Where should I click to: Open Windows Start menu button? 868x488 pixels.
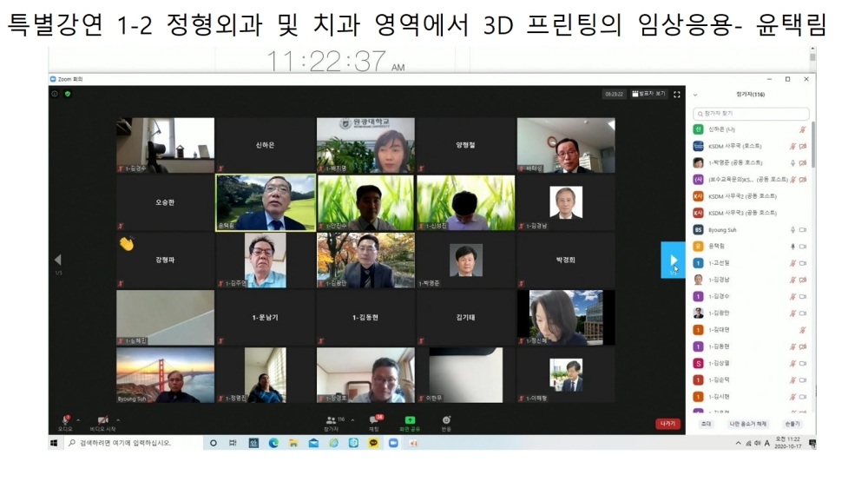click(54, 443)
